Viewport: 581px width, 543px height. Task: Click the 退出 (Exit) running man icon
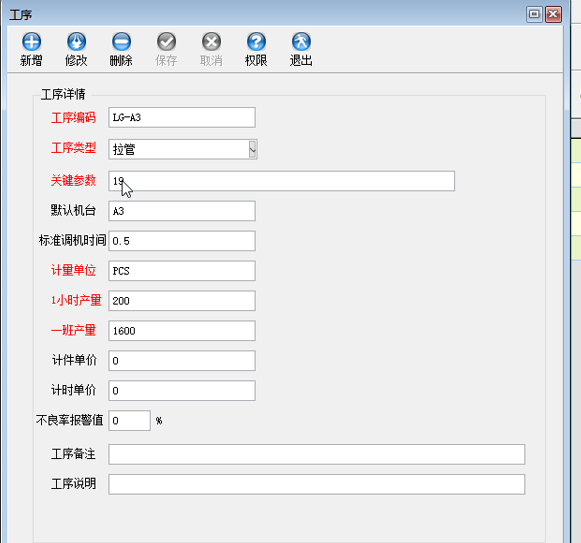(x=301, y=42)
